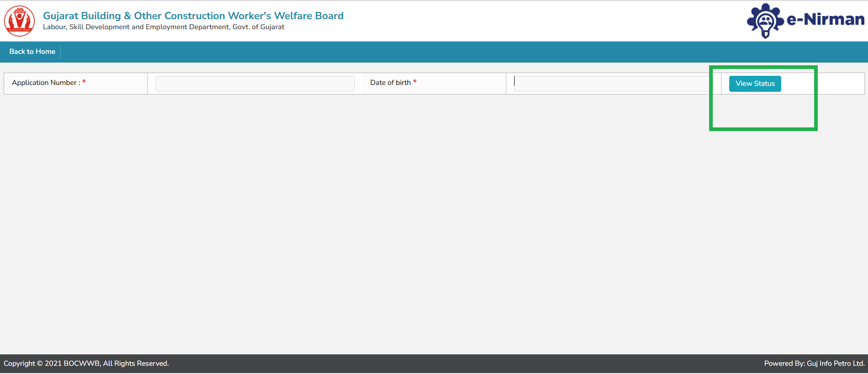Click the blue navigation bar's empty middle
The height and width of the screenshot is (374, 868).
[434, 52]
